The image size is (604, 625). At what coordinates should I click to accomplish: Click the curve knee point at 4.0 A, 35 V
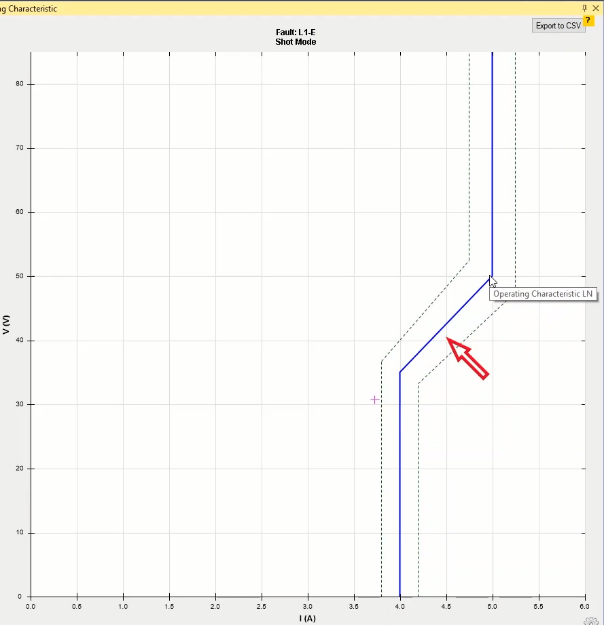click(x=400, y=372)
